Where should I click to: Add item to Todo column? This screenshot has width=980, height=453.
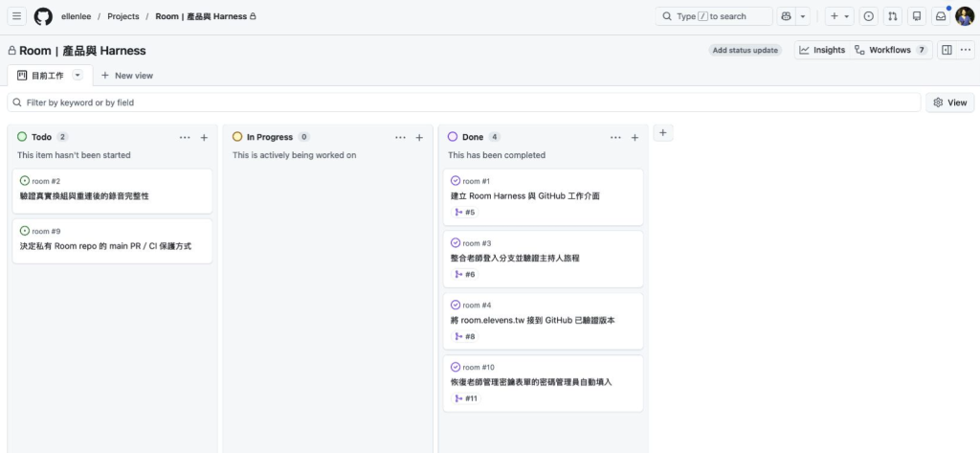(x=204, y=138)
